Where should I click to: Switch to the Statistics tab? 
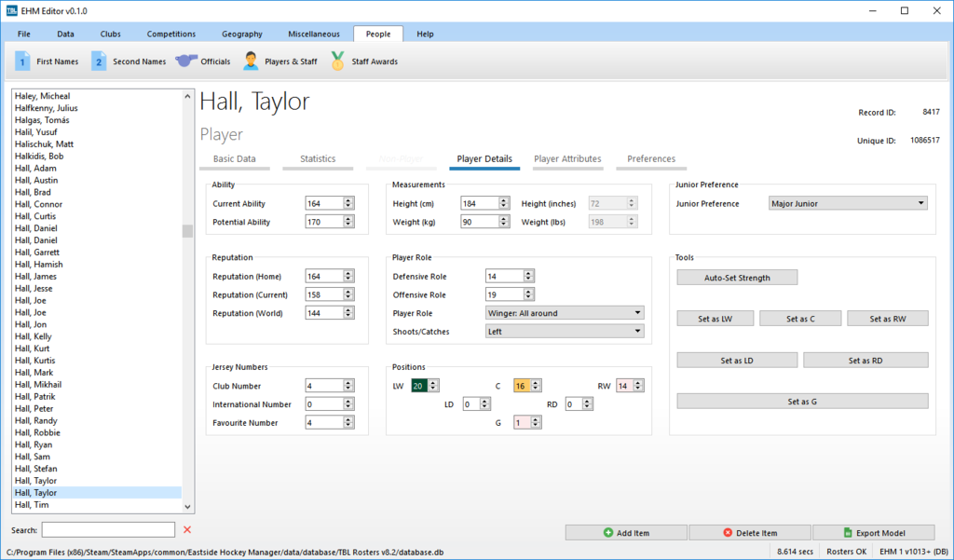318,159
